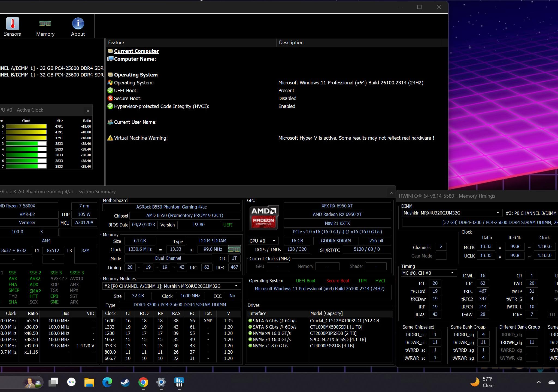The height and width of the screenshot is (392, 558).
Task: Click the search highlight image in taskbar
Action: [x=32, y=382]
